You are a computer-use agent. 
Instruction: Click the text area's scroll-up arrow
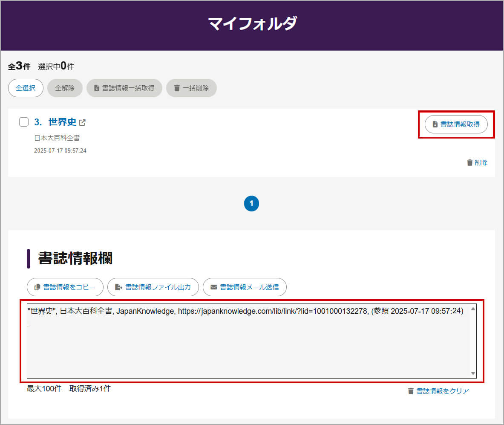click(x=473, y=309)
